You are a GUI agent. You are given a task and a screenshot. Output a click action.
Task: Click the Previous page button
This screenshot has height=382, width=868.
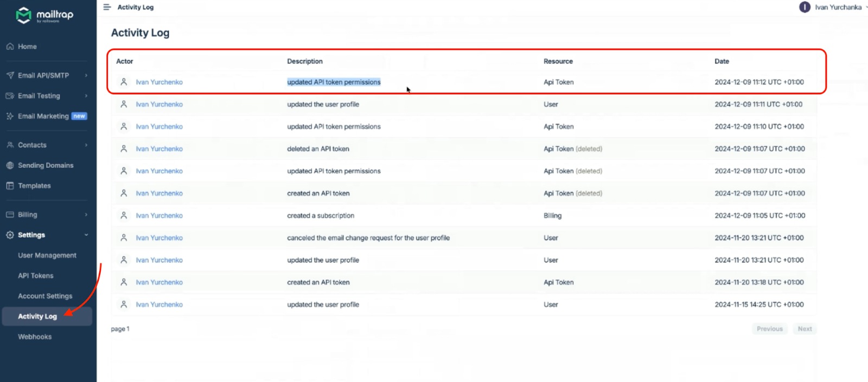770,329
